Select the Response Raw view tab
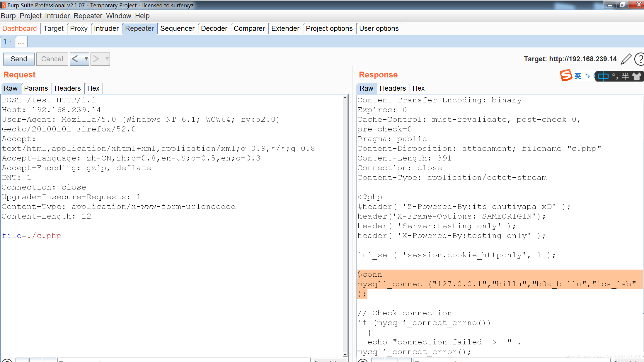Viewport: 644px width, 362px height. pos(367,88)
